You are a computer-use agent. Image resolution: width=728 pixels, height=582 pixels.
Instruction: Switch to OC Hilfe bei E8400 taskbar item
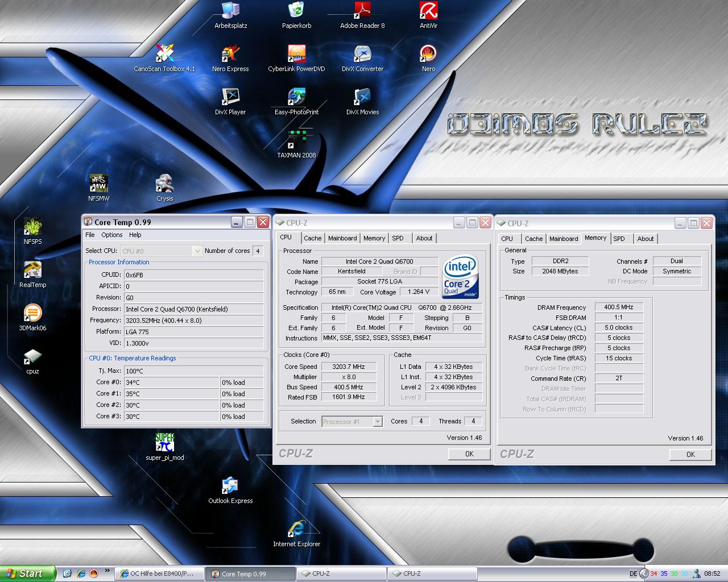point(159,573)
